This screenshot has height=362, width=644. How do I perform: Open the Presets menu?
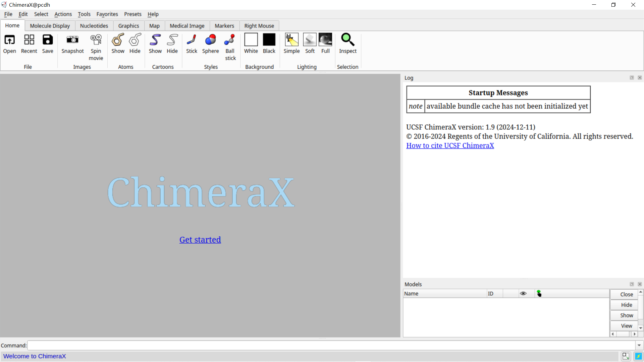click(x=132, y=14)
